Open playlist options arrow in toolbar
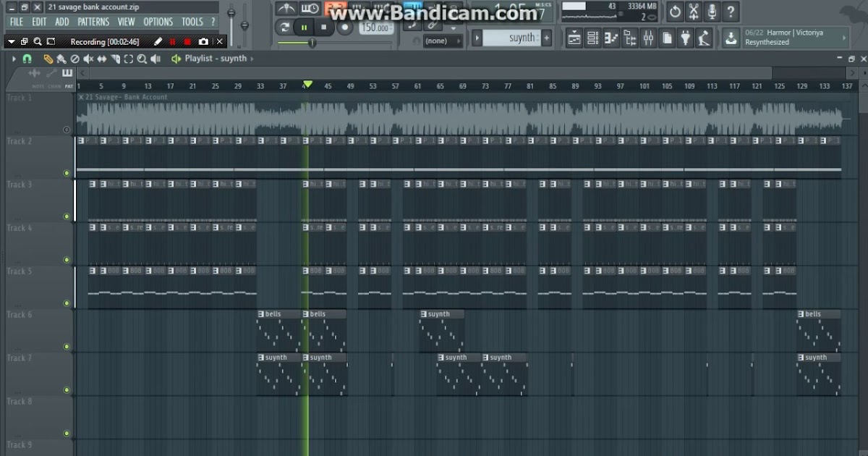 13,59
